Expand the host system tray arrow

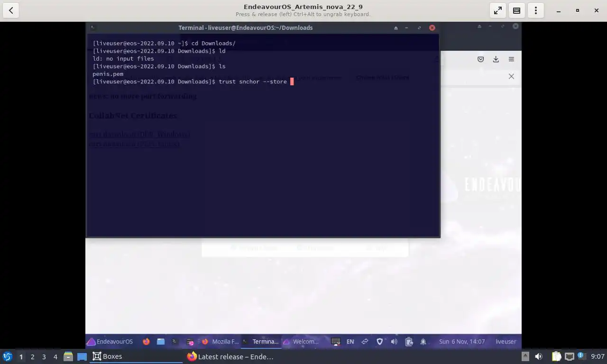(x=525, y=356)
